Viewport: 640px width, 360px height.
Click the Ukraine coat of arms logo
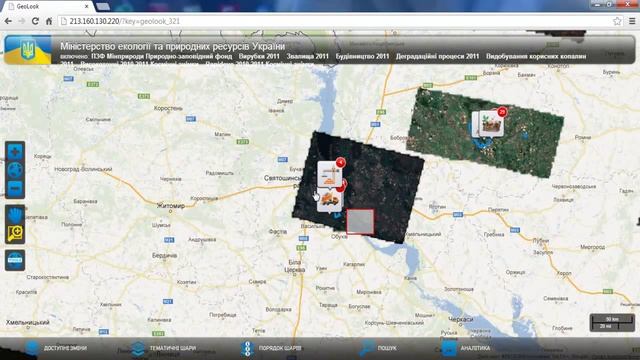[x=28, y=50]
